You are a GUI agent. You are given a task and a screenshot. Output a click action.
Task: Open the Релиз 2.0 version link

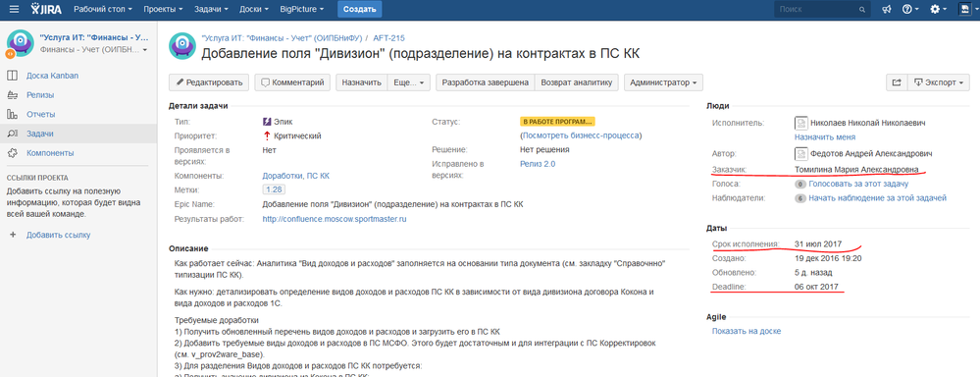538,164
